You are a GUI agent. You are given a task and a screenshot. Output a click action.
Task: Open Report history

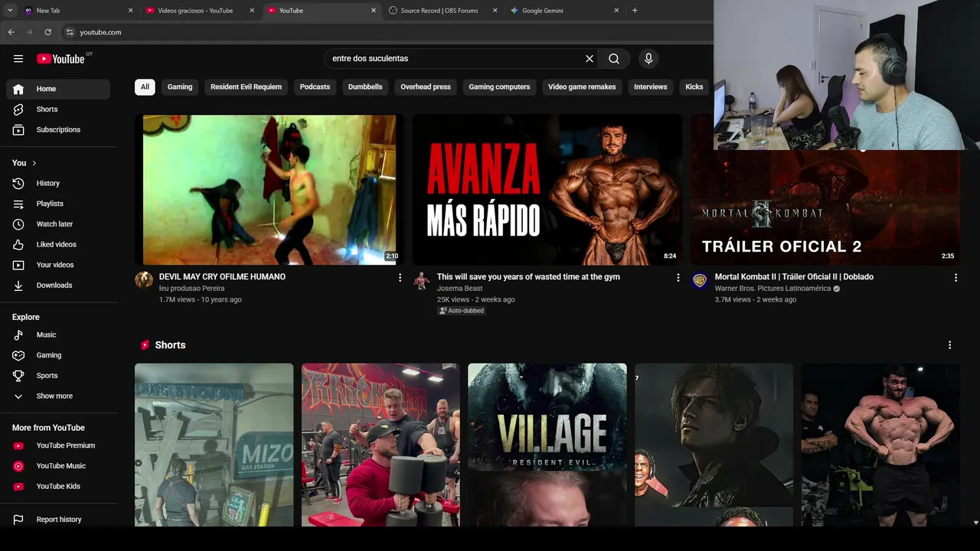click(58, 520)
